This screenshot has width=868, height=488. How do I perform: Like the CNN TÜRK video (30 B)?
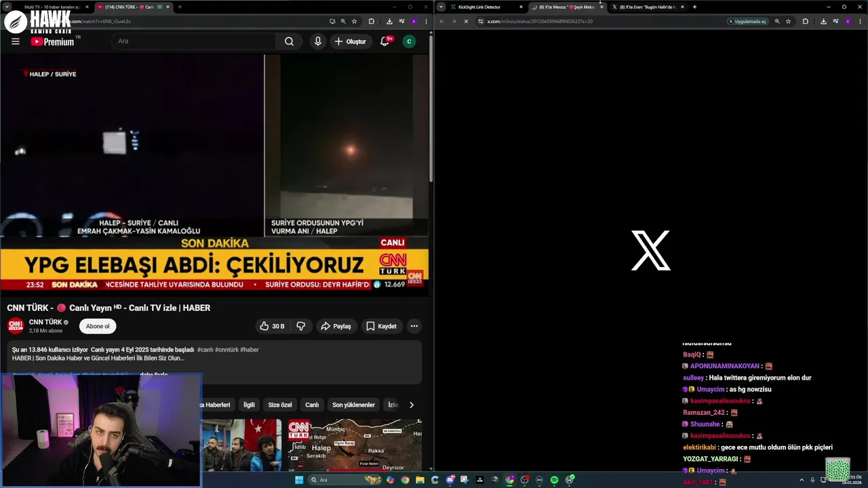click(272, 326)
